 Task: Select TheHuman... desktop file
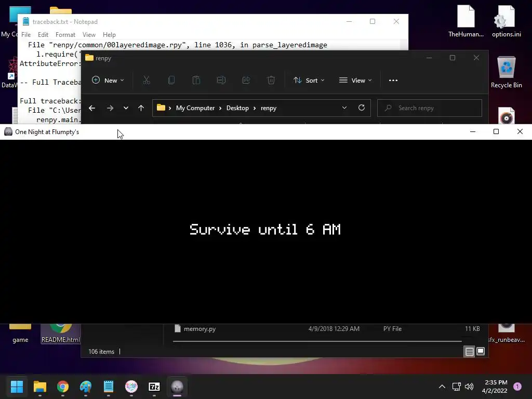(x=466, y=21)
